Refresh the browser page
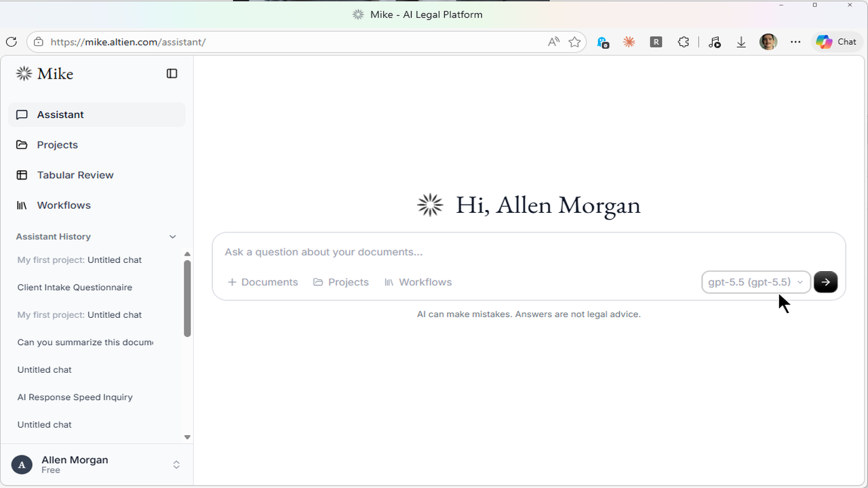This screenshot has height=488, width=868. (12, 42)
